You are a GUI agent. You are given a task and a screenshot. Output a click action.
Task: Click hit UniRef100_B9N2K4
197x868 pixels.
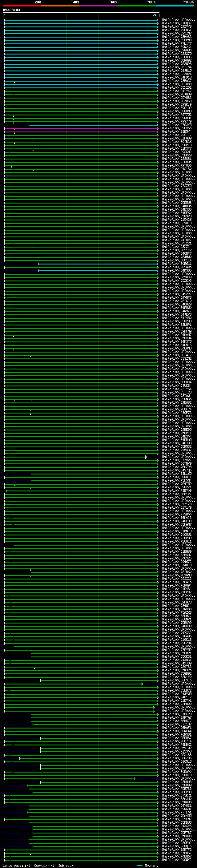click(x=176, y=47)
